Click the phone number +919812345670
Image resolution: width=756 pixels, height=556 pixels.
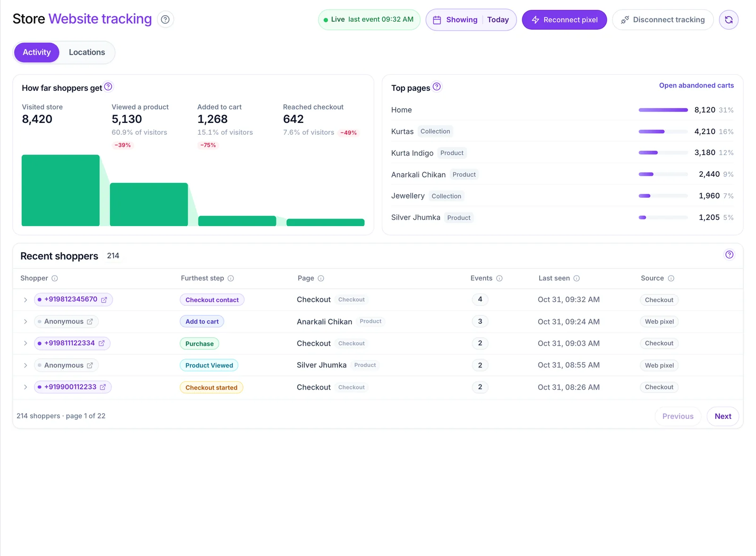coord(71,299)
